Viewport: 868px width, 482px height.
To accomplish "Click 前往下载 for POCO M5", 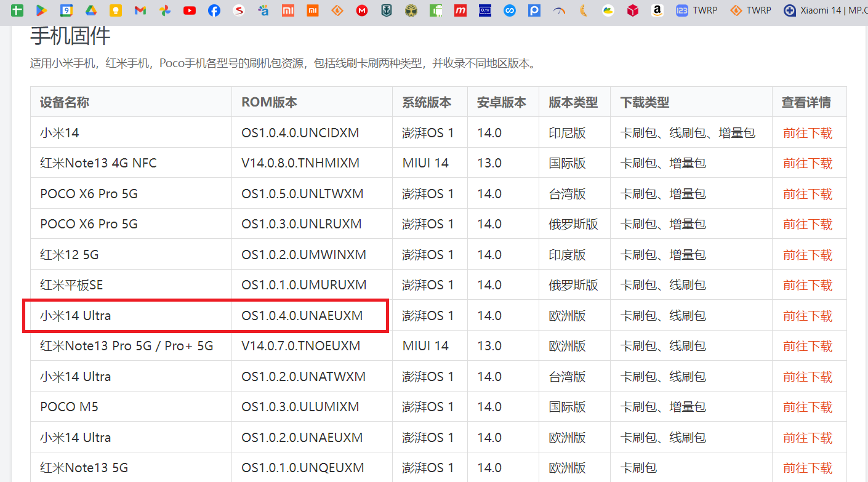I will coord(808,408).
